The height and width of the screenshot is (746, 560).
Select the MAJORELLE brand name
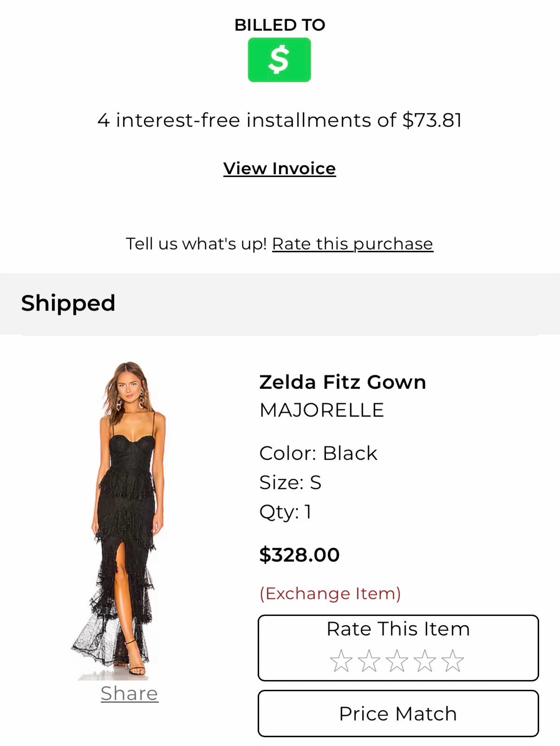click(322, 410)
